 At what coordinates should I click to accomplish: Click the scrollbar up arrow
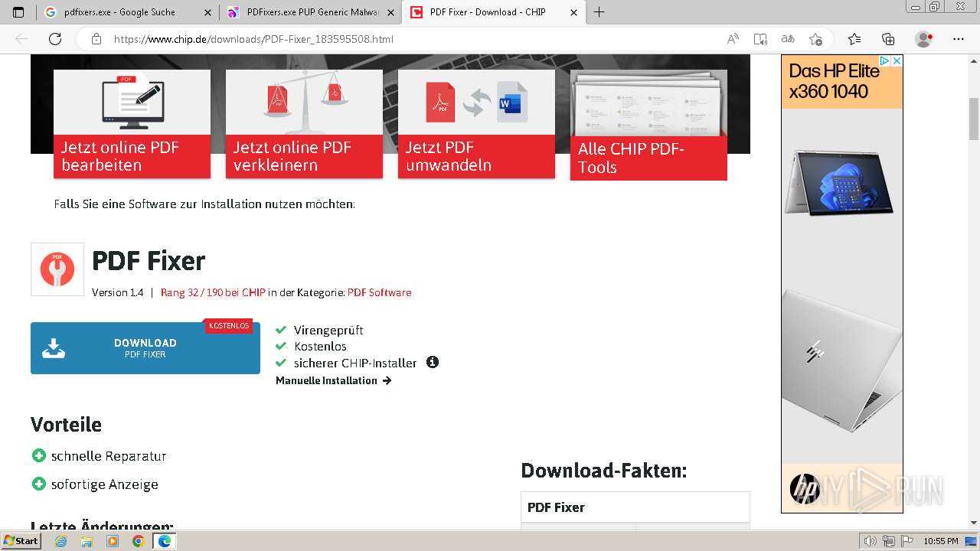click(974, 60)
